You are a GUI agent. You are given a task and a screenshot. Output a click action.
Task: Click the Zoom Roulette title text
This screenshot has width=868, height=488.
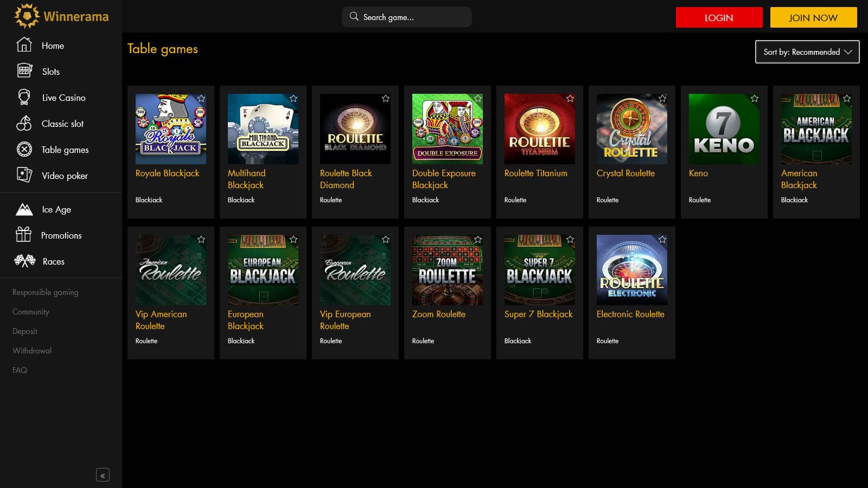(x=439, y=314)
